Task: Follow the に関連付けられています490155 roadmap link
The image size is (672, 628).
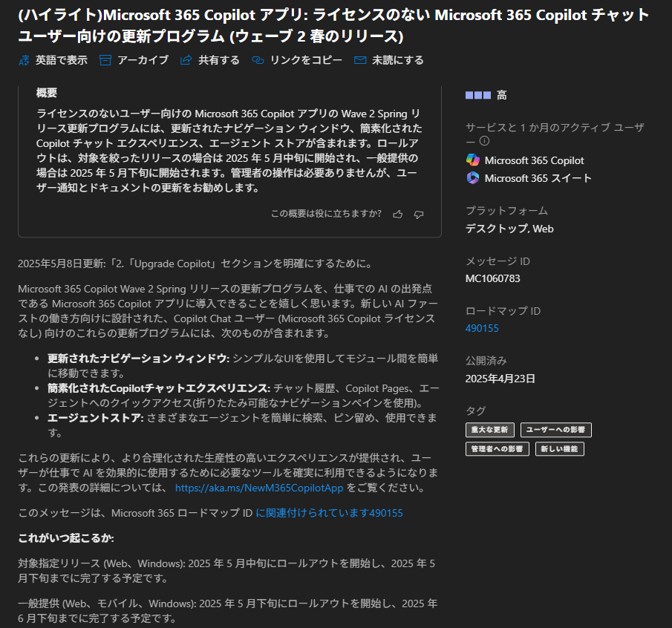Action: point(329,513)
